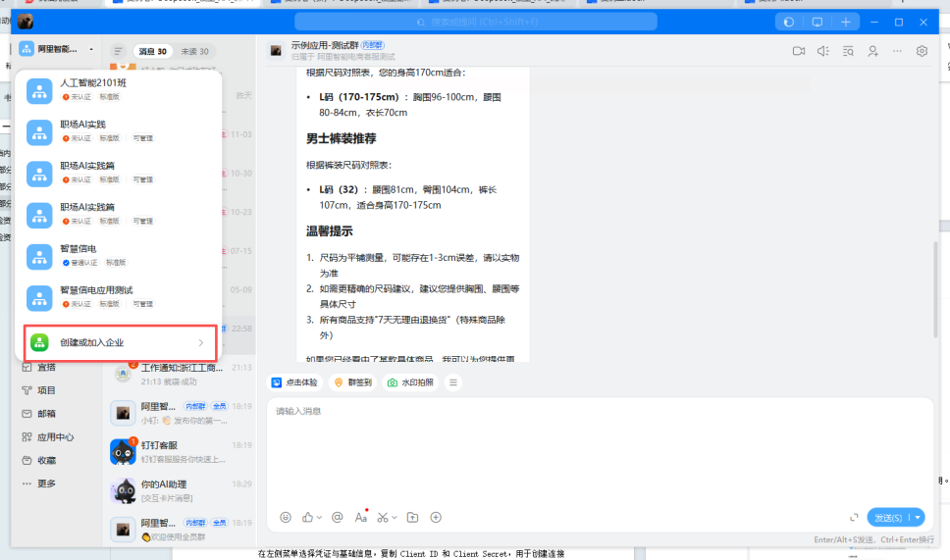Click the filter list icon beside 消息 tab

click(118, 51)
